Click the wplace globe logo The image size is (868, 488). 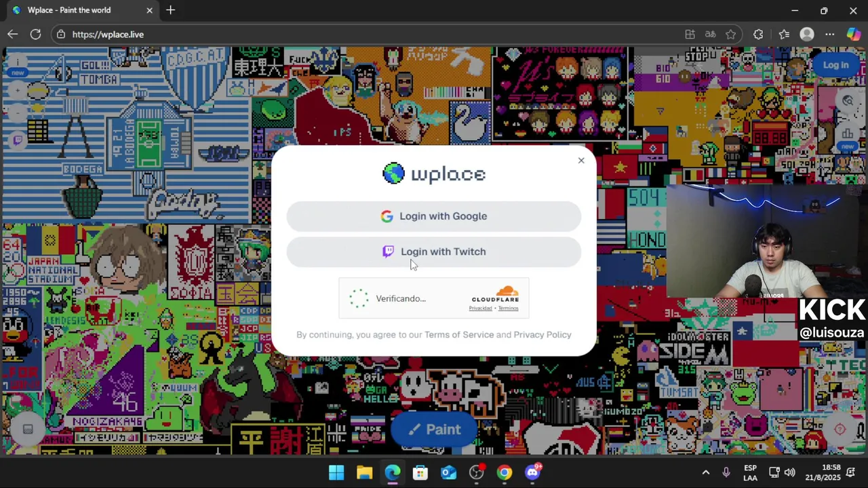pyautogui.click(x=393, y=174)
